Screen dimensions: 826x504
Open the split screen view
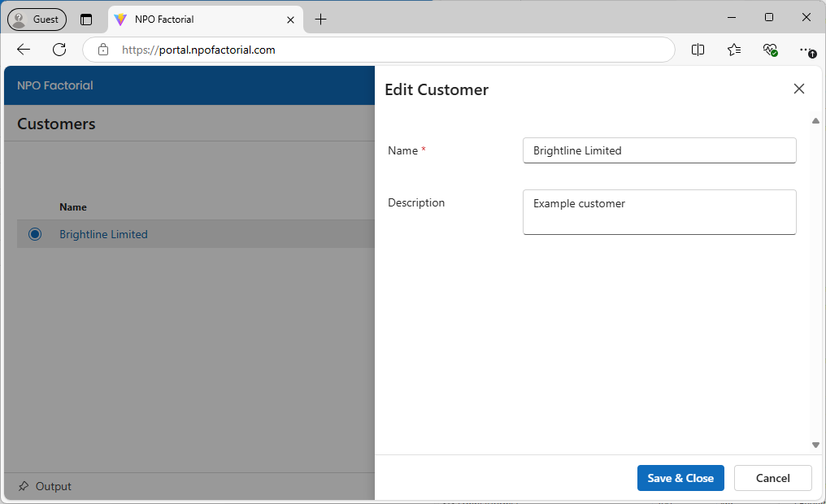click(698, 50)
